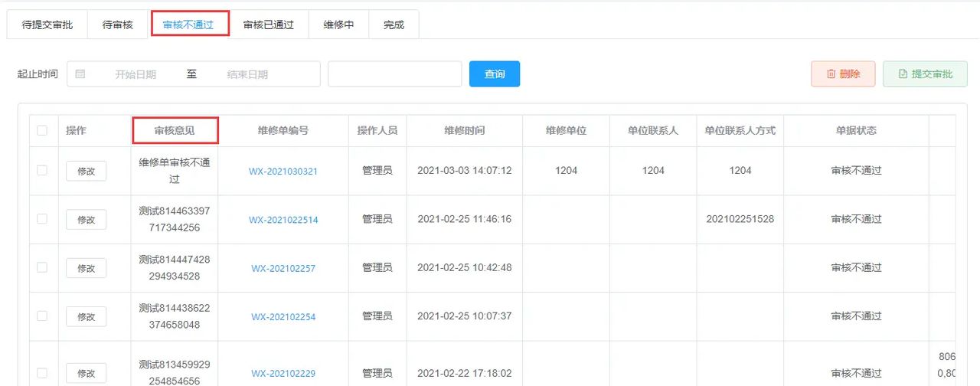Go to the 完成 tab
This screenshot has width=980, height=386.
point(394,25)
